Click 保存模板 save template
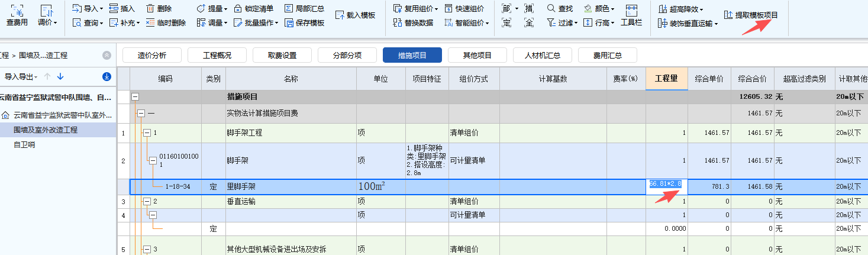Viewport: 868px width, 255px height. pyautogui.click(x=304, y=23)
